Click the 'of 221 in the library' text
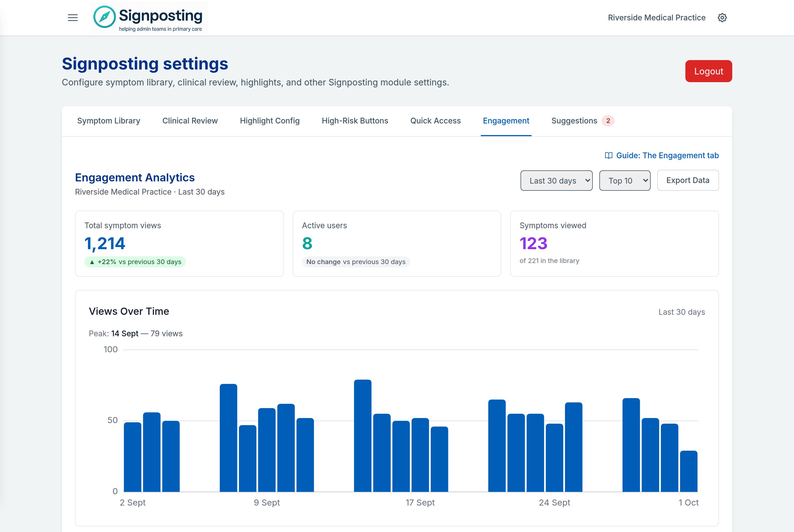 (x=549, y=261)
